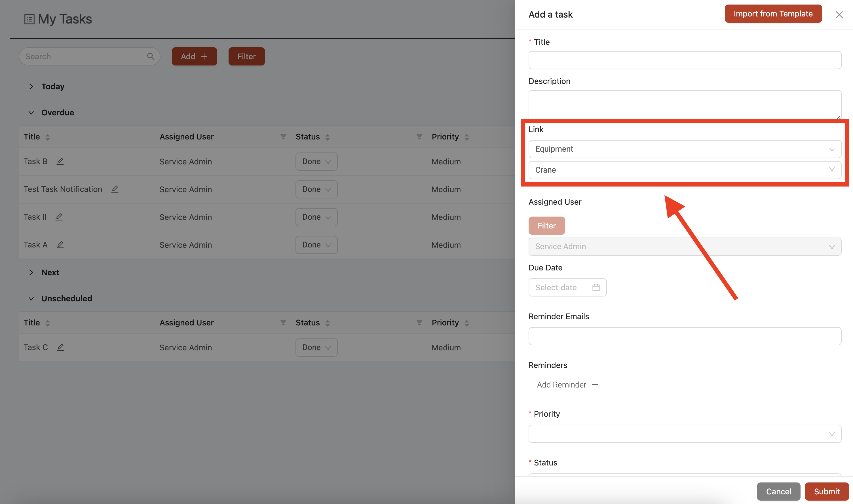Click Task II title text
The height and width of the screenshot is (504, 853).
click(35, 217)
